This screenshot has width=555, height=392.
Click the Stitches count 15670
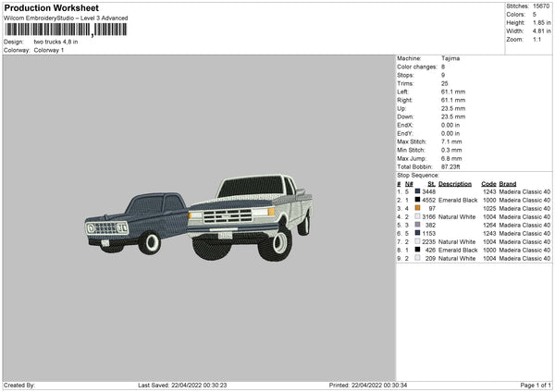(541, 6)
